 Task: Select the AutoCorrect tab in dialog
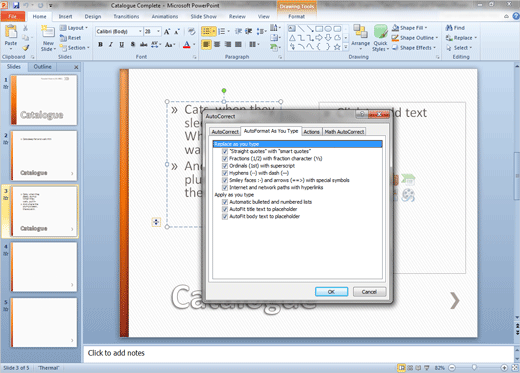click(225, 132)
